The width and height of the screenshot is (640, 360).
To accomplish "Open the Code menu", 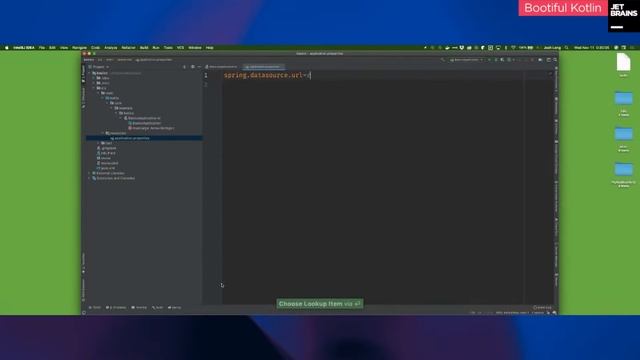I will [x=96, y=48].
